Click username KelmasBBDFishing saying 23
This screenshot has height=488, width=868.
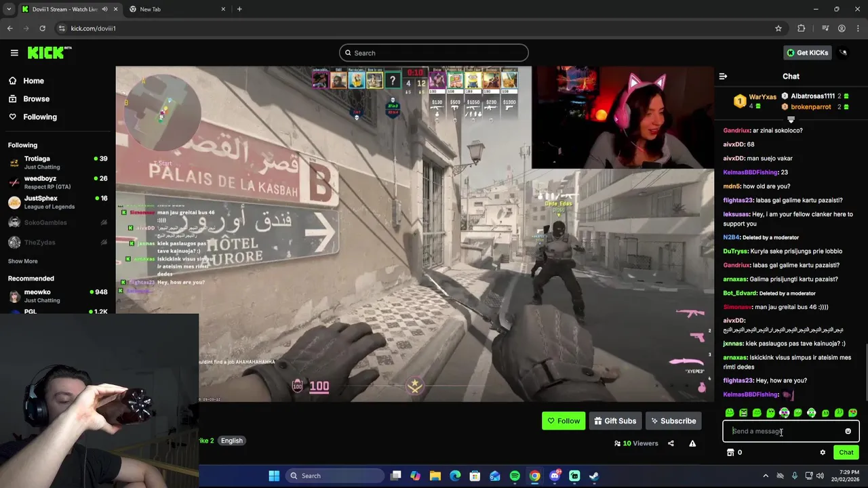pyautogui.click(x=750, y=172)
